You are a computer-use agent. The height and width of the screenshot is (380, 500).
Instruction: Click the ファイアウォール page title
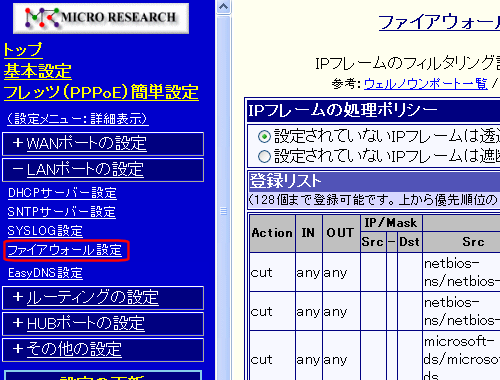439,22
